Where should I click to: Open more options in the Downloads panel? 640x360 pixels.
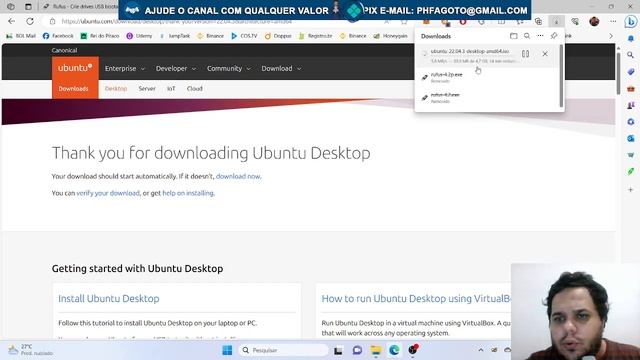point(540,36)
